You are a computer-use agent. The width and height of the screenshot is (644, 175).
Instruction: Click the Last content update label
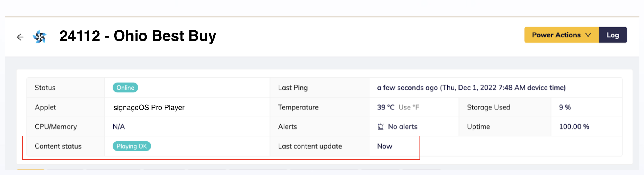click(310, 146)
